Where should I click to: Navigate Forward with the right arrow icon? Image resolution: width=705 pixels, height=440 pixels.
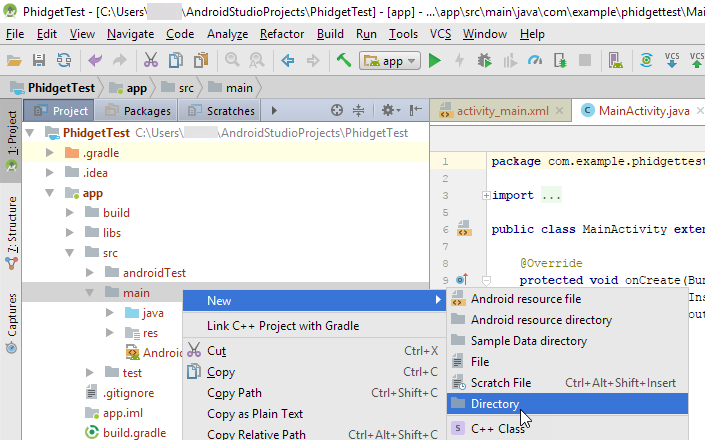pos(313,60)
